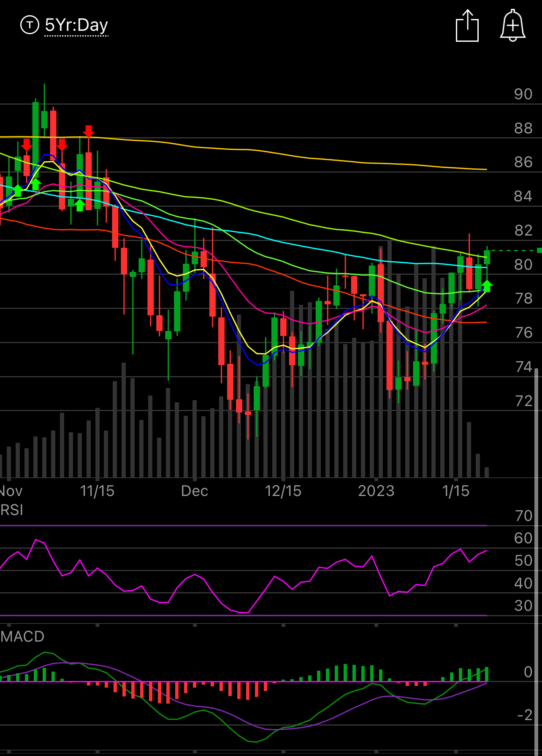Tap the circled T ticker icon
The width and height of the screenshot is (542, 756).
click(x=30, y=25)
